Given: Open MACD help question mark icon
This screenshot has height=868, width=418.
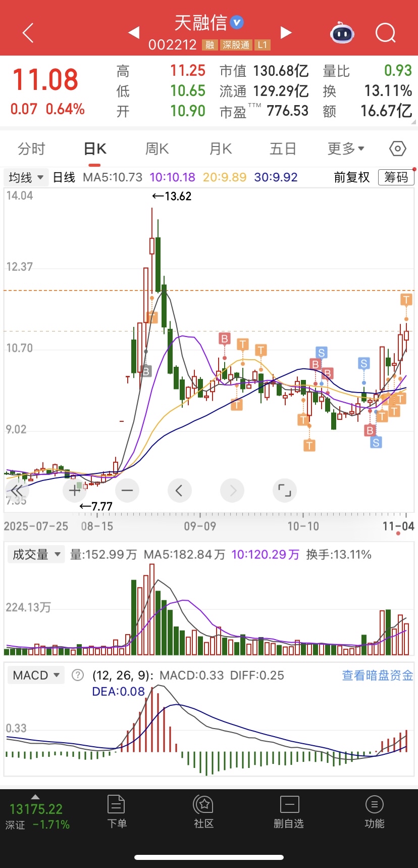Looking at the screenshot, I should pyautogui.click(x=78, y=675).
